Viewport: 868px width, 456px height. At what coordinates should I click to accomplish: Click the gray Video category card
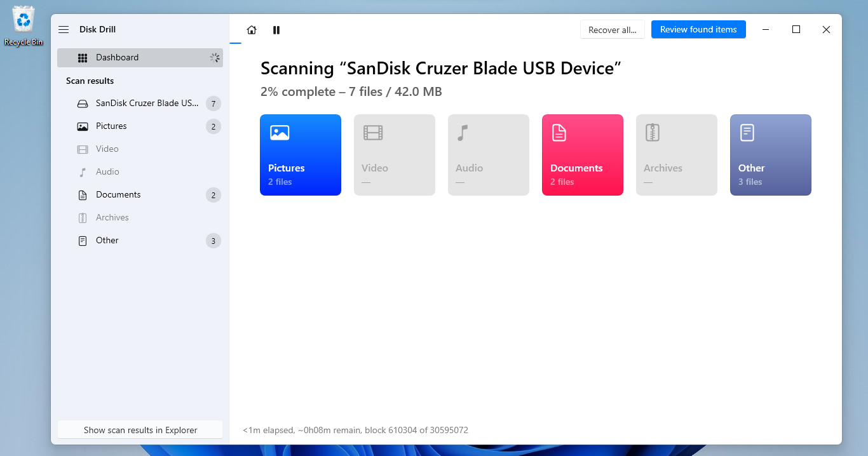(395, 155)
